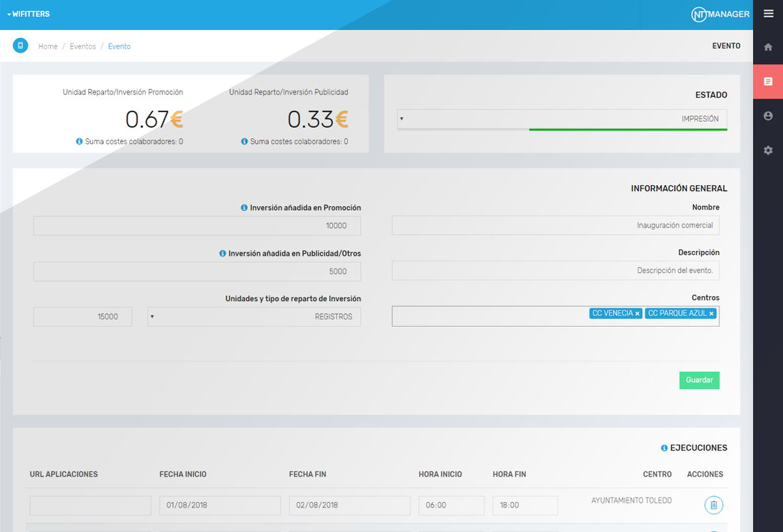Viewport: 783px width, 532px height.
Task: Open the user profile sidebar icon
Action: click(768, 116)
